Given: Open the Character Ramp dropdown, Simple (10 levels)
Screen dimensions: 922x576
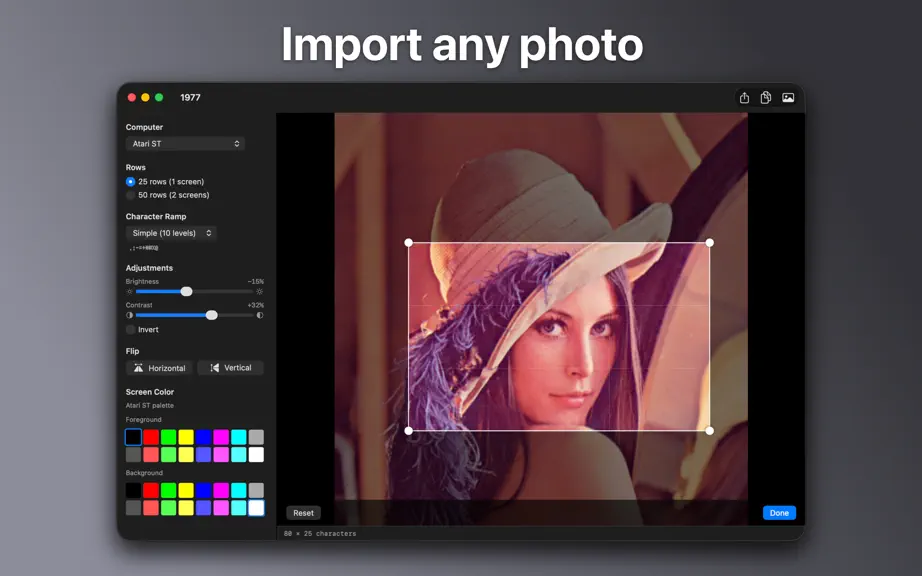Looking at the screenshot, I should [171, 233].
